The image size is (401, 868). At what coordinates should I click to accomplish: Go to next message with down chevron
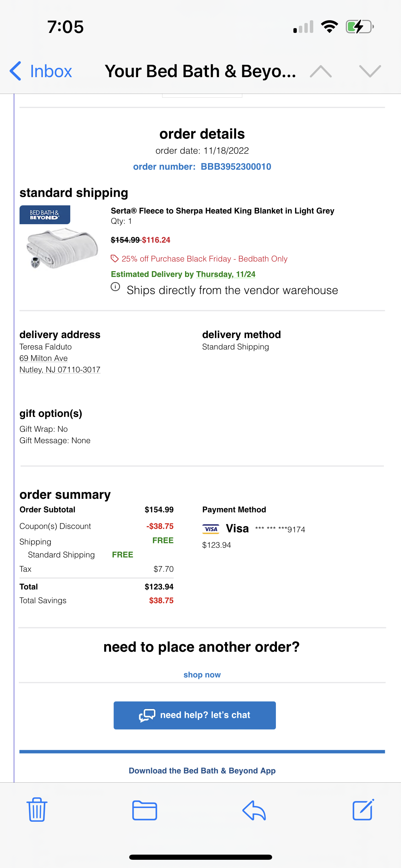370,71
